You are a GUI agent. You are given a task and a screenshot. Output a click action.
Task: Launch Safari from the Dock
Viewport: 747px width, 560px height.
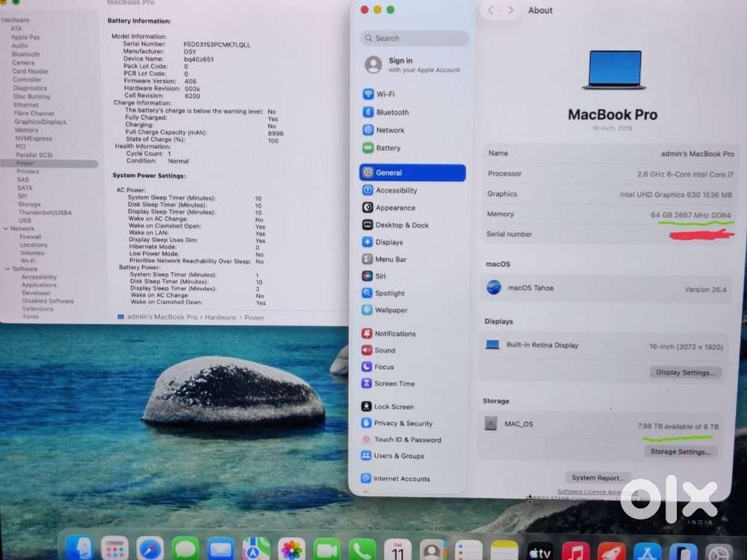(150, 549)
